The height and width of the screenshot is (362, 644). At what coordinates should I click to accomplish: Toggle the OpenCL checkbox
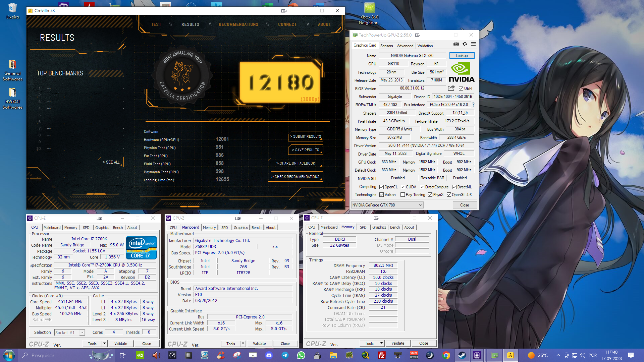pos(381,187)
